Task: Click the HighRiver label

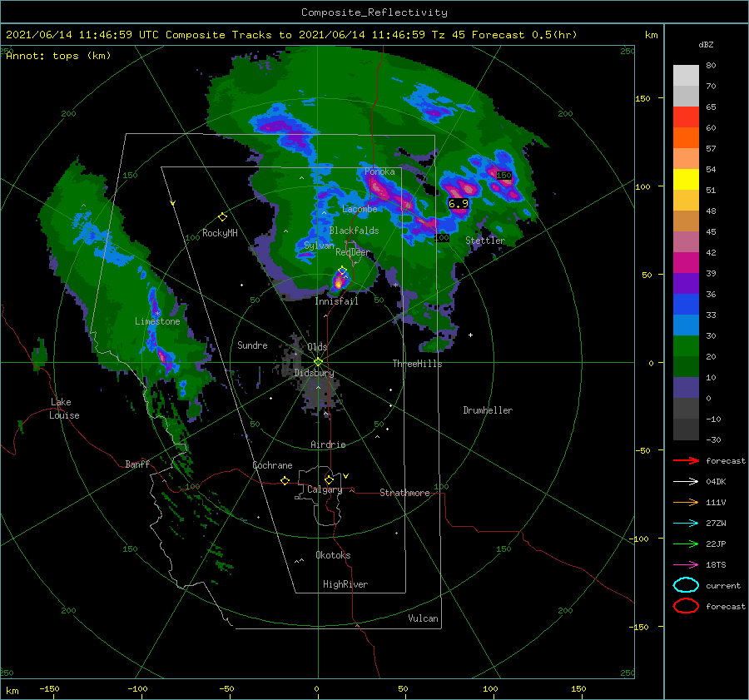Action: pyautogui.click(x=345, y=584)
